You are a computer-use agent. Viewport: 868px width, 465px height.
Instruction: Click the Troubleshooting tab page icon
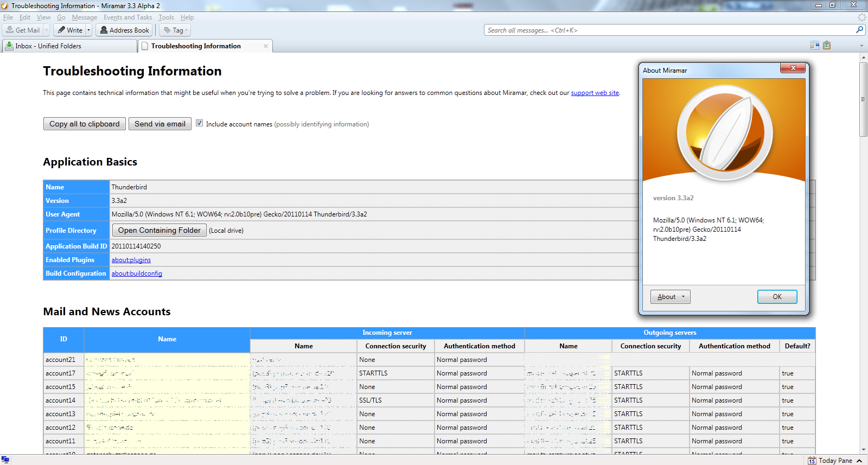tap(145, 46)
